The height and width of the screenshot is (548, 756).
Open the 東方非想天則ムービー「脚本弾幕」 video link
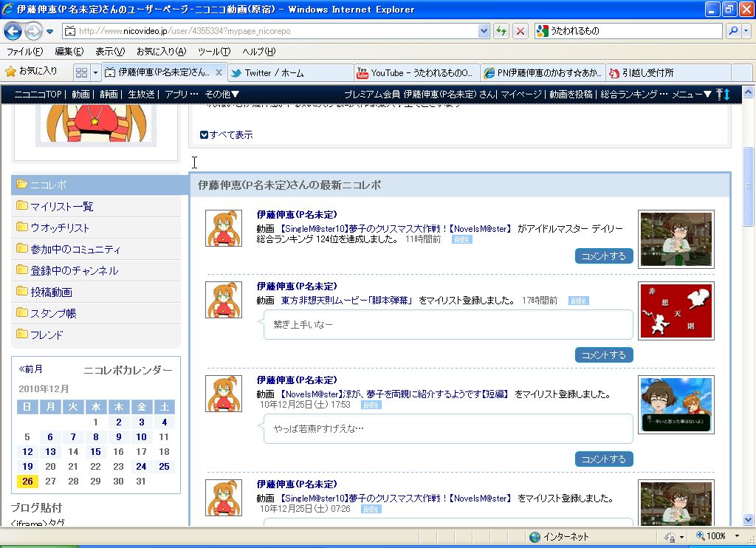point(347,301)
